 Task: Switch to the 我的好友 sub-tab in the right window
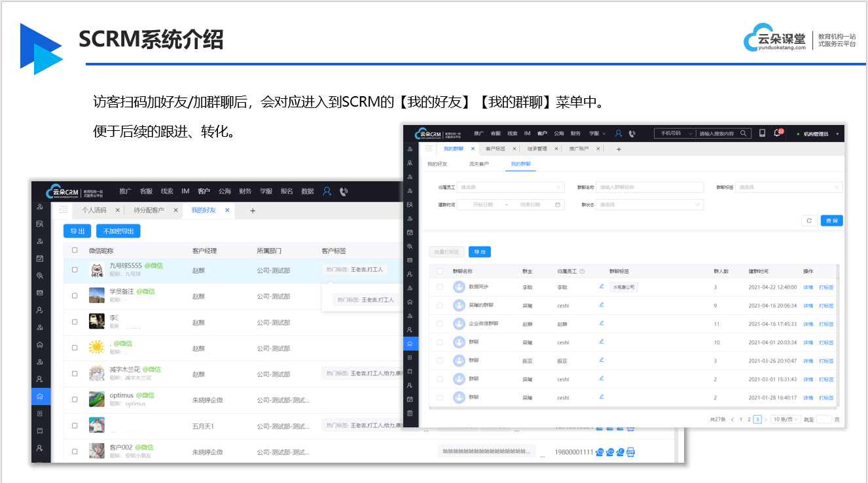tap(437, 164)
